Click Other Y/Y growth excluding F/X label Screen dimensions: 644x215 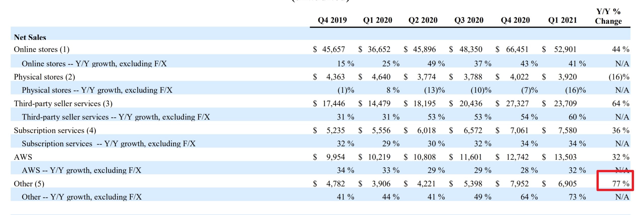click(82, 197)
